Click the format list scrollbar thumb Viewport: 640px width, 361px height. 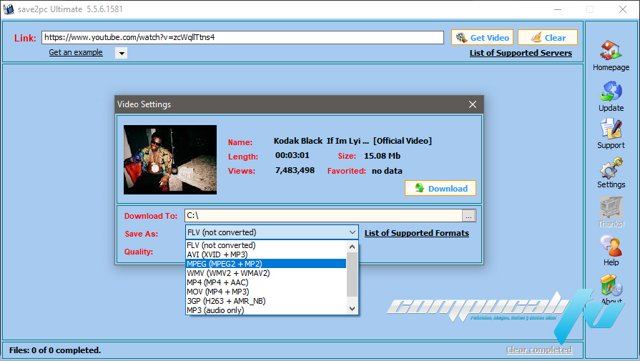352,274
